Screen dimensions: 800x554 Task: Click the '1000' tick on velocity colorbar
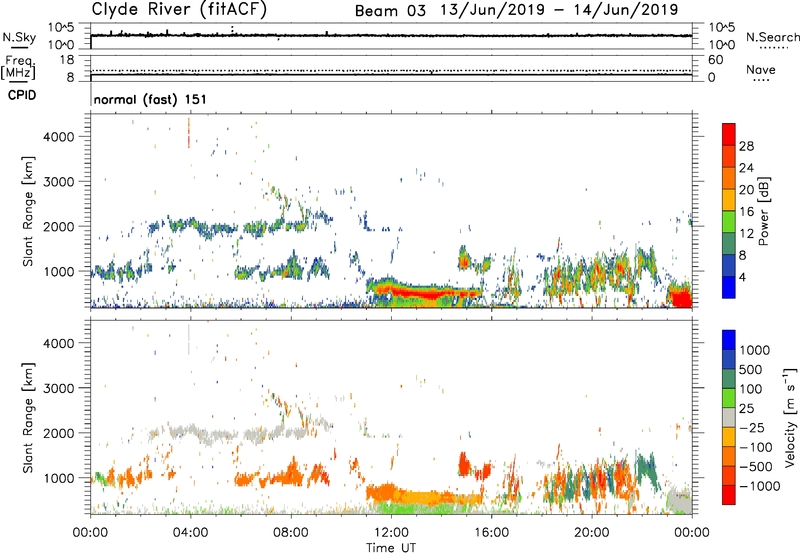point(755,350)
